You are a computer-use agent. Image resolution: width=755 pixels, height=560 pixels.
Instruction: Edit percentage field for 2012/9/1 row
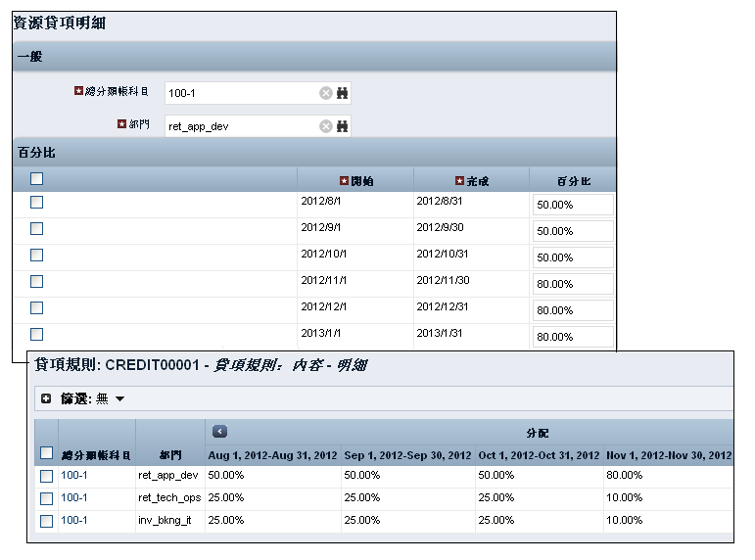tap(573, 231)
